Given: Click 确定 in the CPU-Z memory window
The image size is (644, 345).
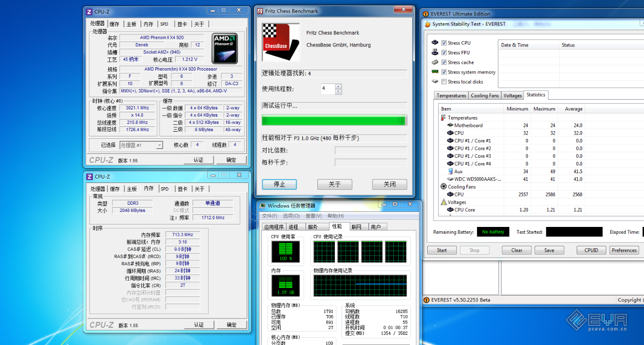Looking at the screenshot, I should click(x=231, y=325).
